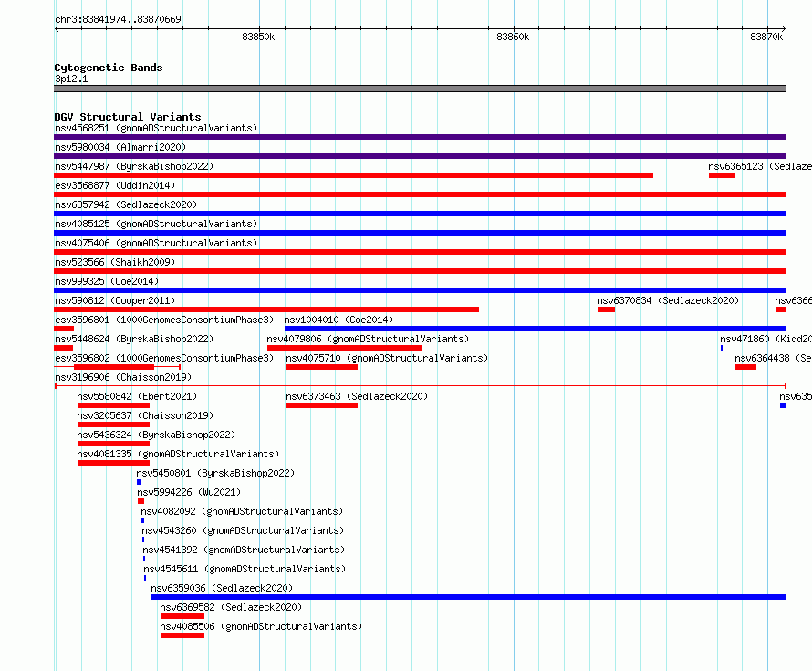Screen dimensions: 812x671
Task: Click nsv1004010 (Coe2014) label
Action: 338,320
